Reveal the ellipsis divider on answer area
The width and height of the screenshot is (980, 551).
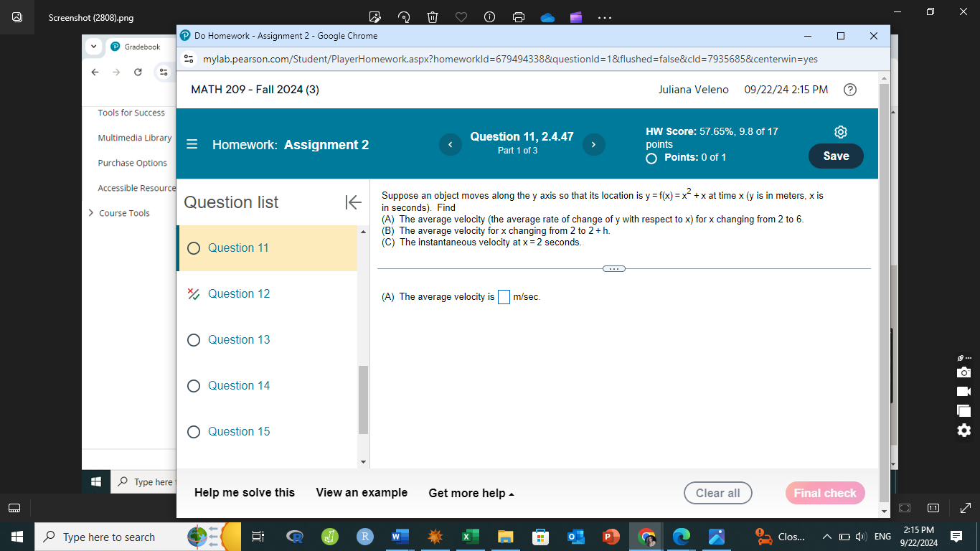(614, 268)
